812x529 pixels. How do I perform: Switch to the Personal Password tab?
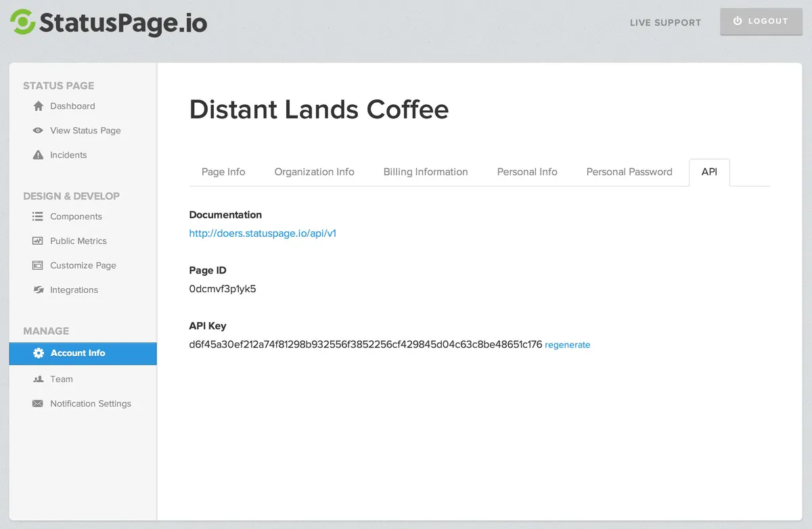tap(629, 172)
